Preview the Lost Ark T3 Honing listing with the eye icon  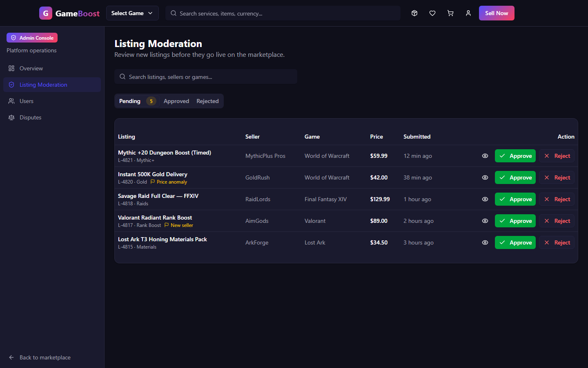point(485,242)
